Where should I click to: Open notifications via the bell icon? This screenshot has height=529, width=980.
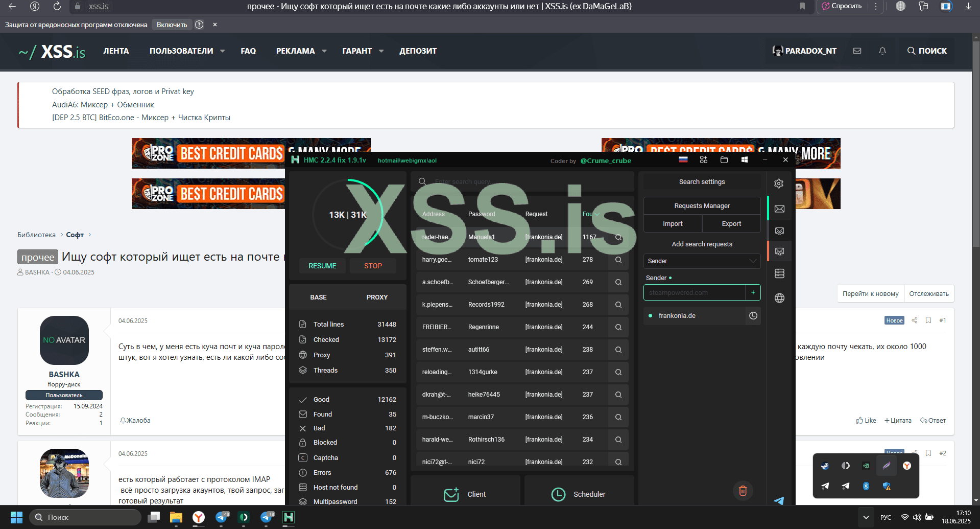(882, 51)
